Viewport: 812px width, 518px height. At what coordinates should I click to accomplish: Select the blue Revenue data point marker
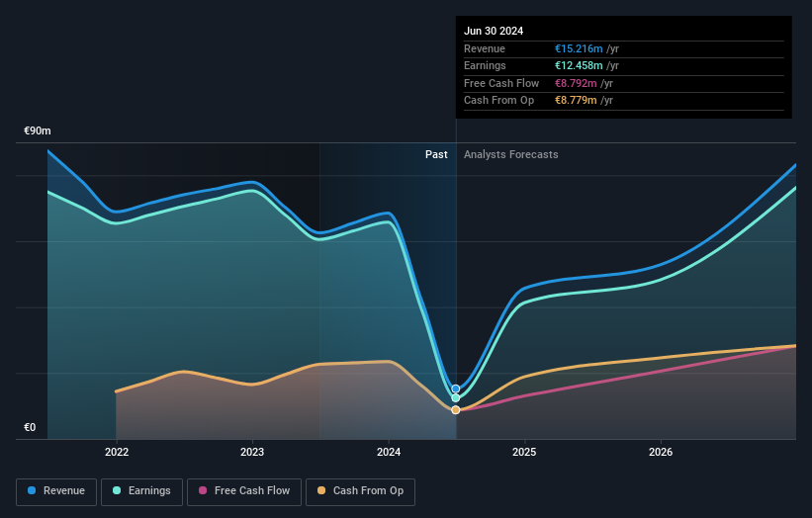coord(456,388)
